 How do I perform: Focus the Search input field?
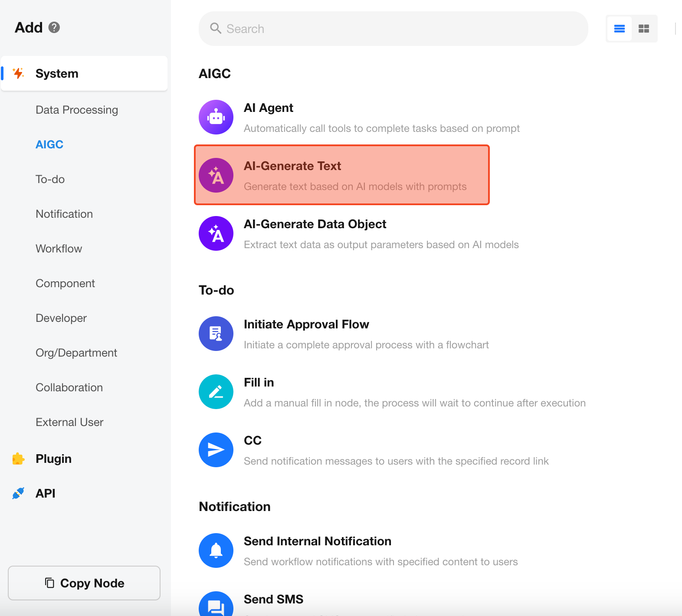click(393, 29)
